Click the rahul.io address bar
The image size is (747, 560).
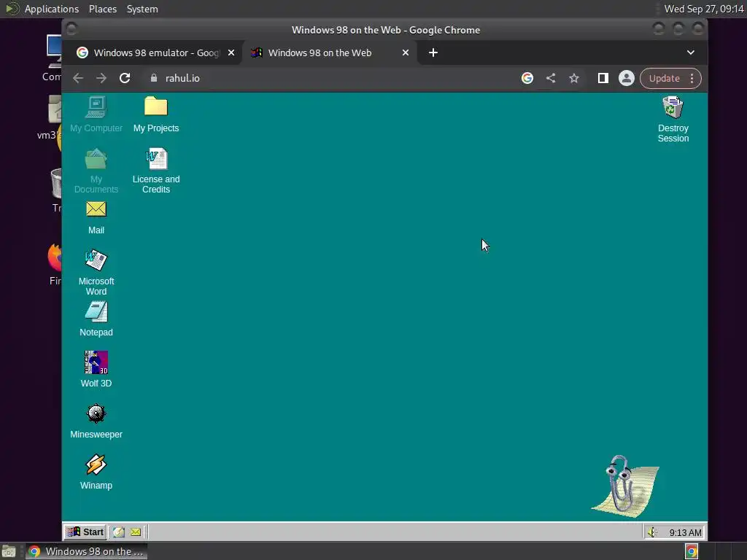click(x=329, y=78)
